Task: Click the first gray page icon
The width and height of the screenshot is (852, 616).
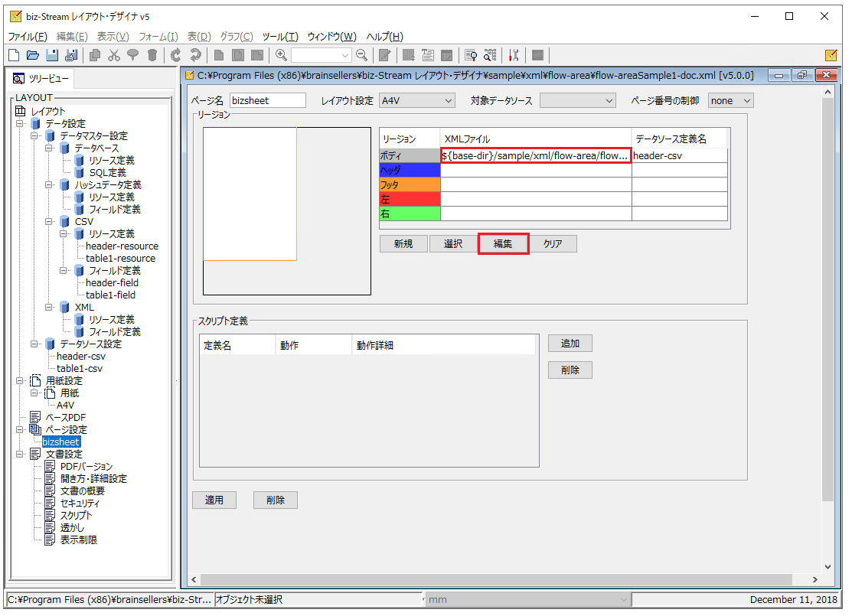Action: (219, 55)
